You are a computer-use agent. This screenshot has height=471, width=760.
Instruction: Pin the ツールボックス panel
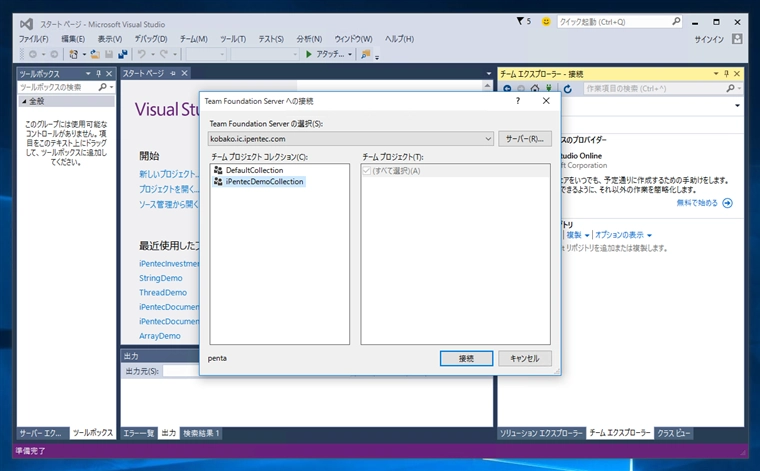(98, 74)
